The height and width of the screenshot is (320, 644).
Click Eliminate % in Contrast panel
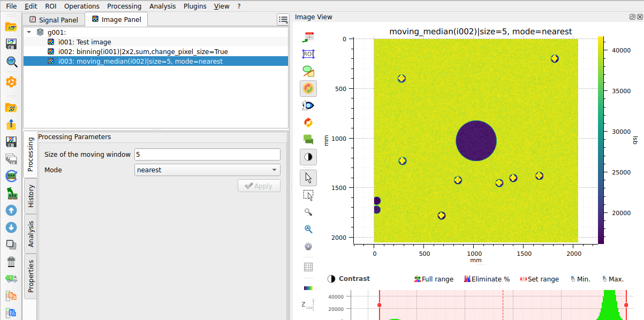pyautogui.click(x=487, y=279)
